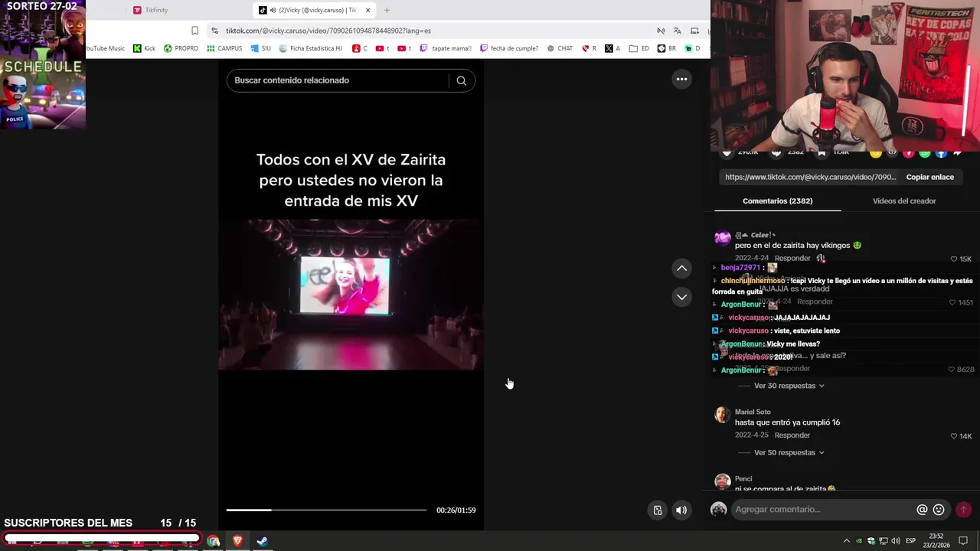Screen dimensions: 980x551
Task: Post comment with the red arrow button
Action: (963, 510)
